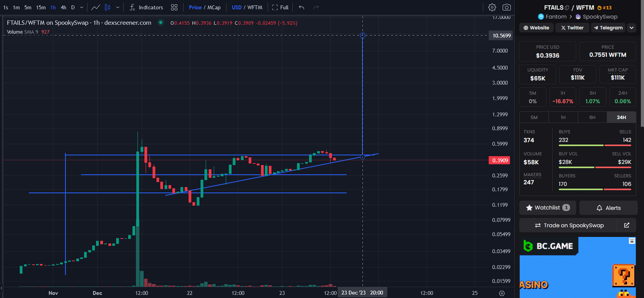Select the candlestick chart type icon
The width and height of the screenshot is (644, 298).
tap(107, 8)
